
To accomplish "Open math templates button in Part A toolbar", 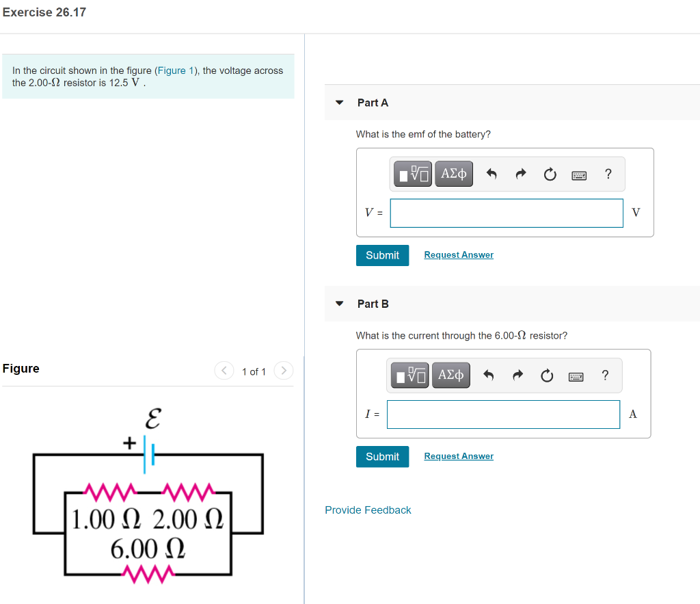I will click(x=412, y=174).
